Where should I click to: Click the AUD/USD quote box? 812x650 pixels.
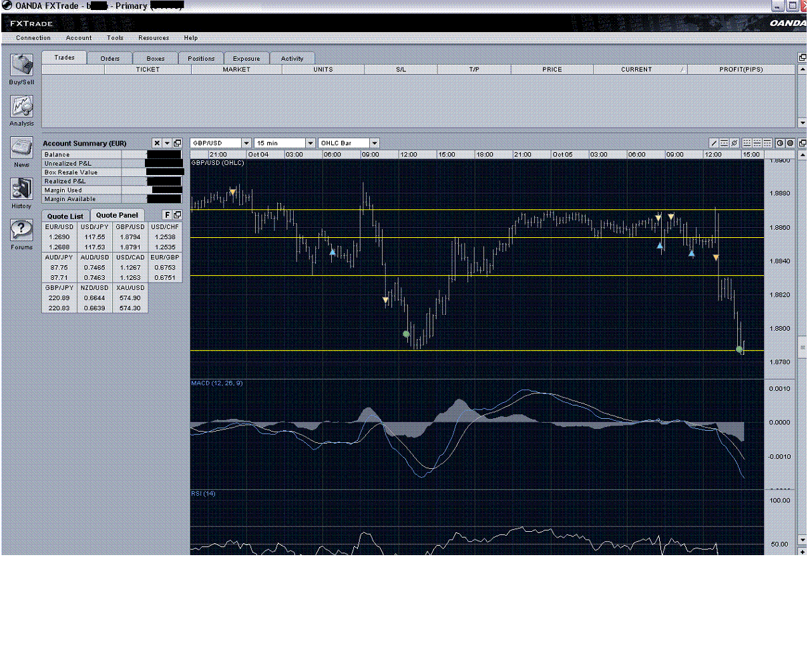(x=95, y=267)
